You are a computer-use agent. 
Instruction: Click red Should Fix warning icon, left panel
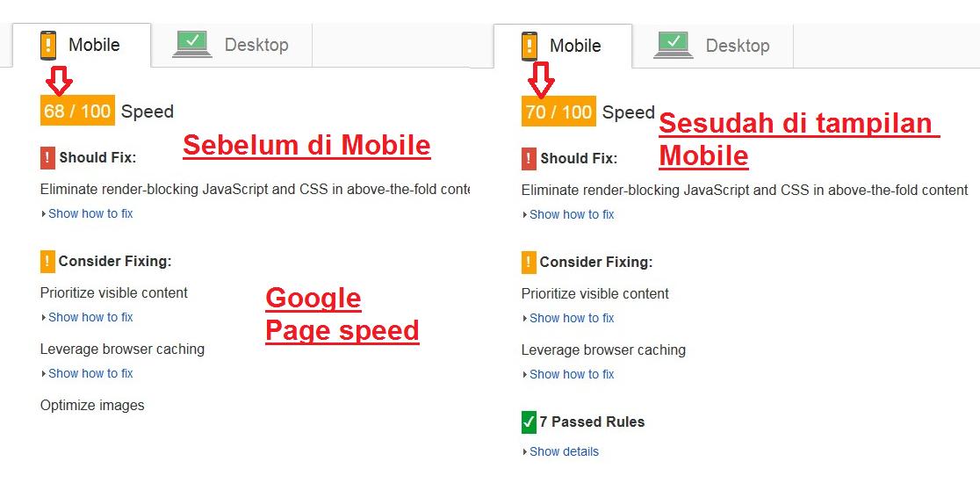(x=47, y=158)
